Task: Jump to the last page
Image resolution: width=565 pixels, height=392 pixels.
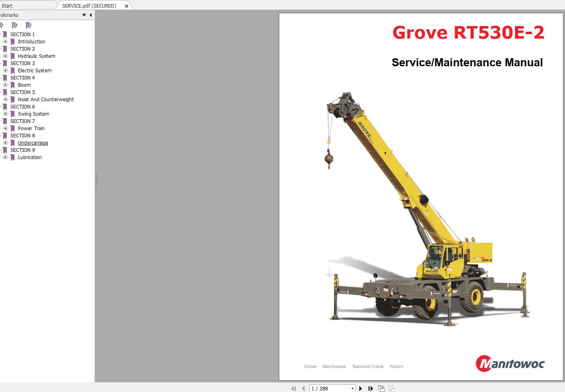Action: (371, 388)
